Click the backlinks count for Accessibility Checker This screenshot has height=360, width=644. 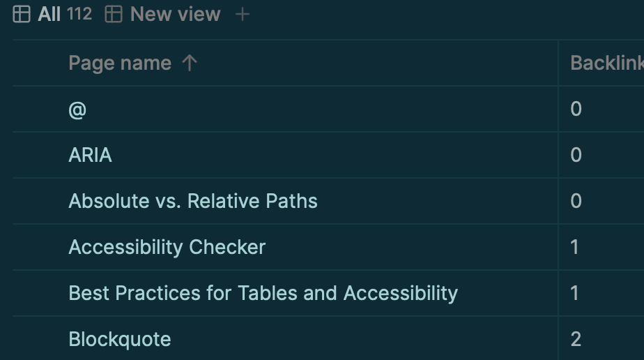[575, 247]
